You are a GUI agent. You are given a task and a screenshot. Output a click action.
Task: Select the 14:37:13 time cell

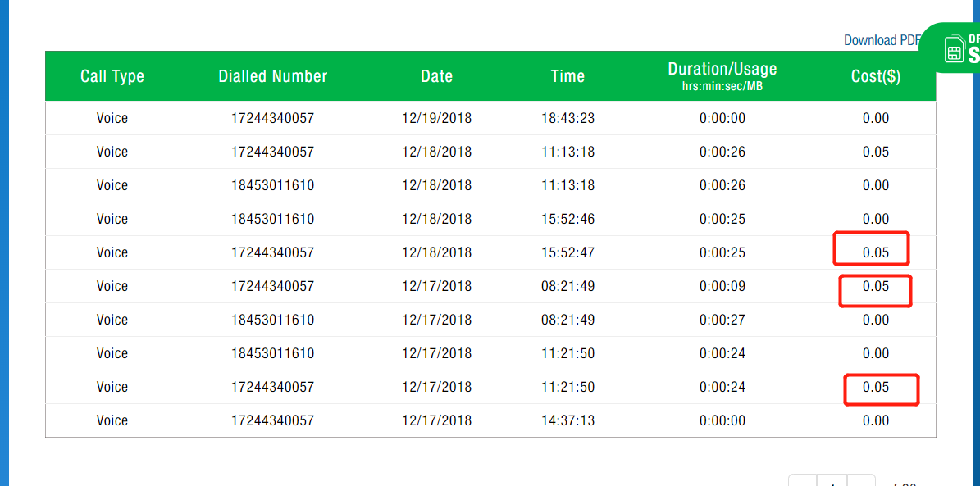point(567,420)
